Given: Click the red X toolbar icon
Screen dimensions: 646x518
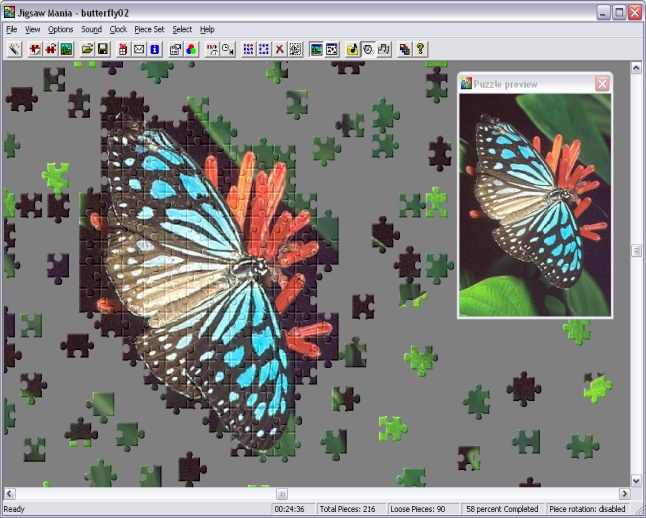Looking at the screenshot, I should [x=280, y=48].
